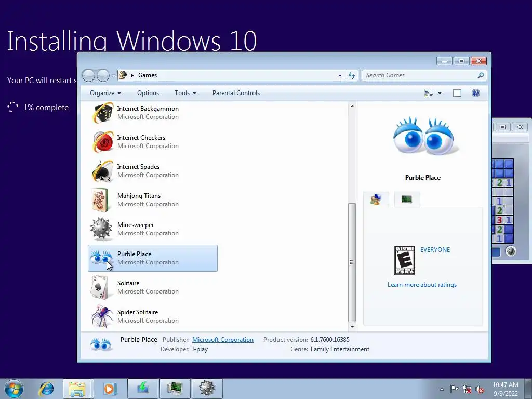Select the Minesweeper mine icon in list
The height and width of the screenshot is (399, 532).
pos(101,229)
